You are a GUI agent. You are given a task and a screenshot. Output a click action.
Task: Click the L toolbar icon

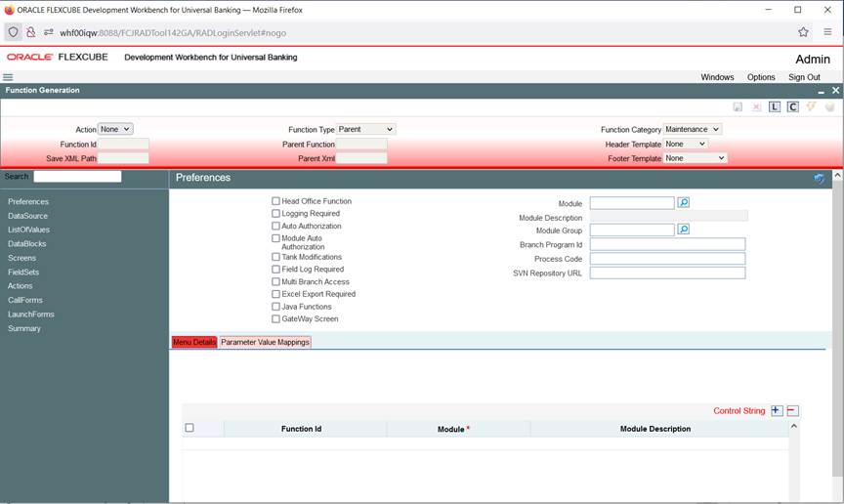[x=774, y=106]
